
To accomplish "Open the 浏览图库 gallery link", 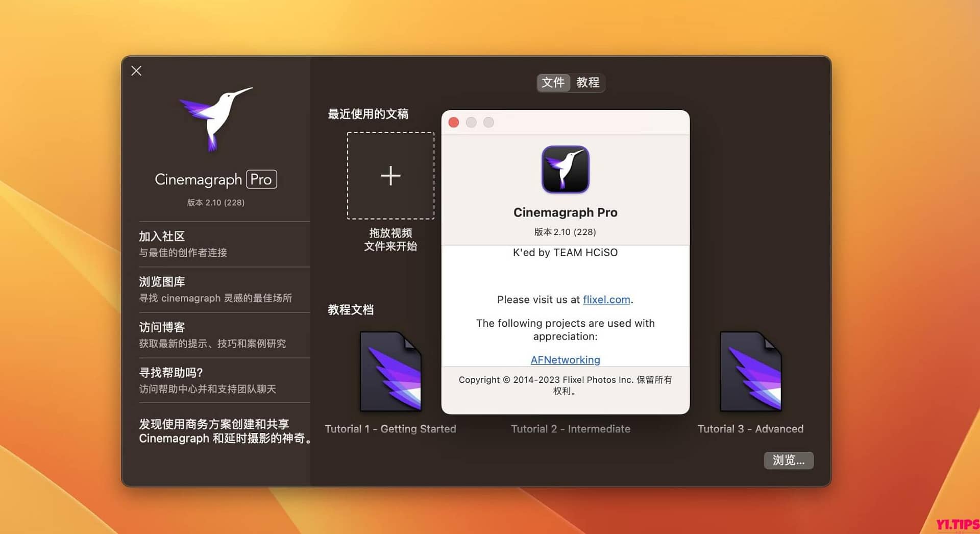I will (224, 289).
